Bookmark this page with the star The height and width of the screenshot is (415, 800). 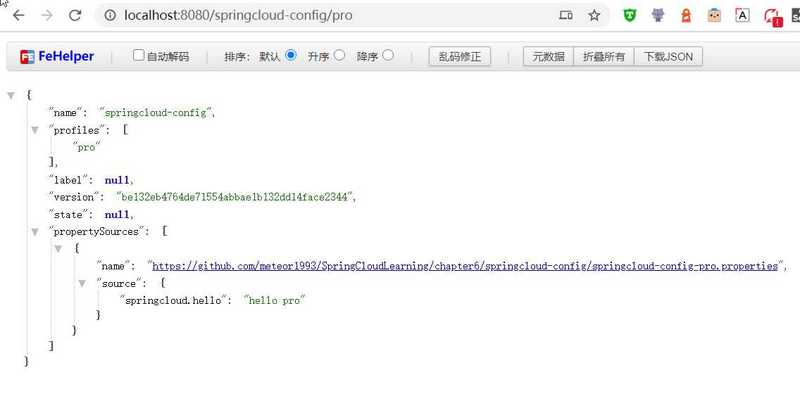594,15
